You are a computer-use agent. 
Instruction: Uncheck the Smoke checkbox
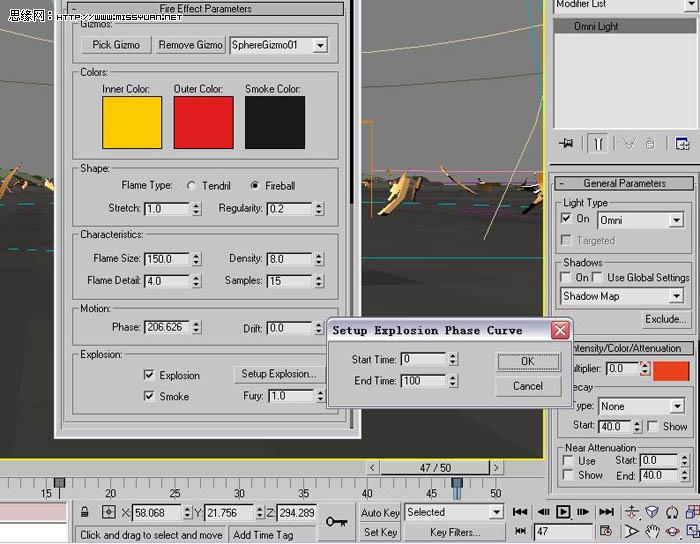pos(149,396)
